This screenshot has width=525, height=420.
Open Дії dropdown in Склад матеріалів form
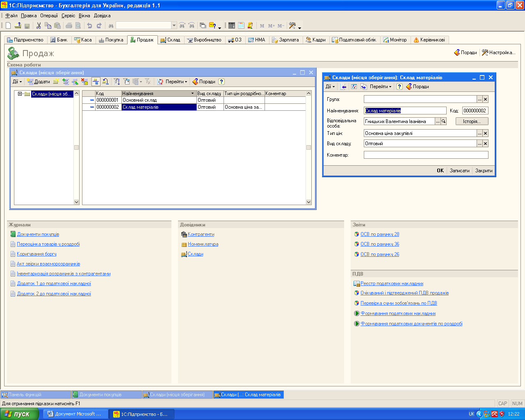pyautogui.click(x=330, y=87)
